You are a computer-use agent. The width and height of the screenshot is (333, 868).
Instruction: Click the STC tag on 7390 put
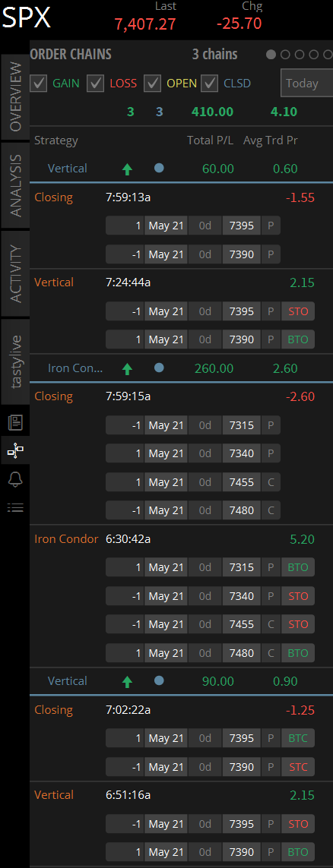[x=298, y=767]
